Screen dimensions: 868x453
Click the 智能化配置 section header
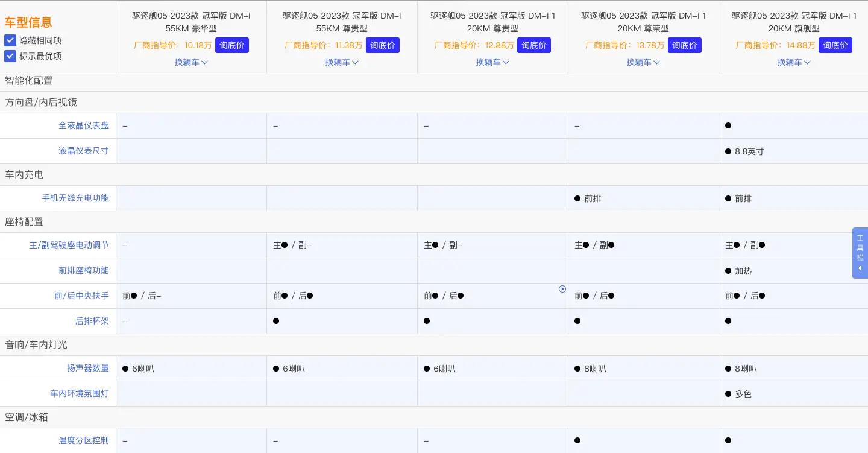[28, 81]
